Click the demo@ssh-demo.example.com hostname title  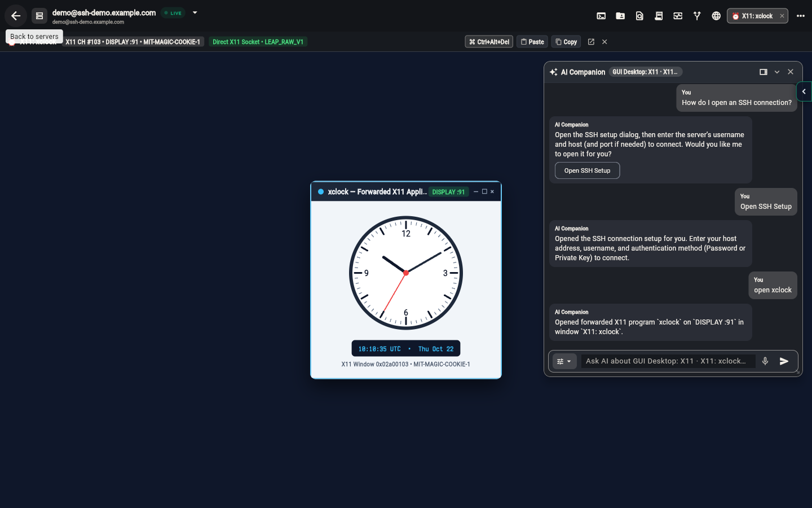tap(104, 12)
